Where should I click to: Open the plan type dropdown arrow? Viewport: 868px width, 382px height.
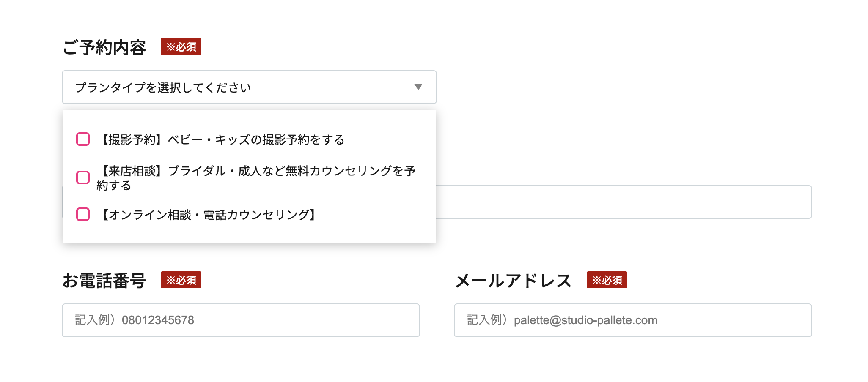[x=418, y=87]
